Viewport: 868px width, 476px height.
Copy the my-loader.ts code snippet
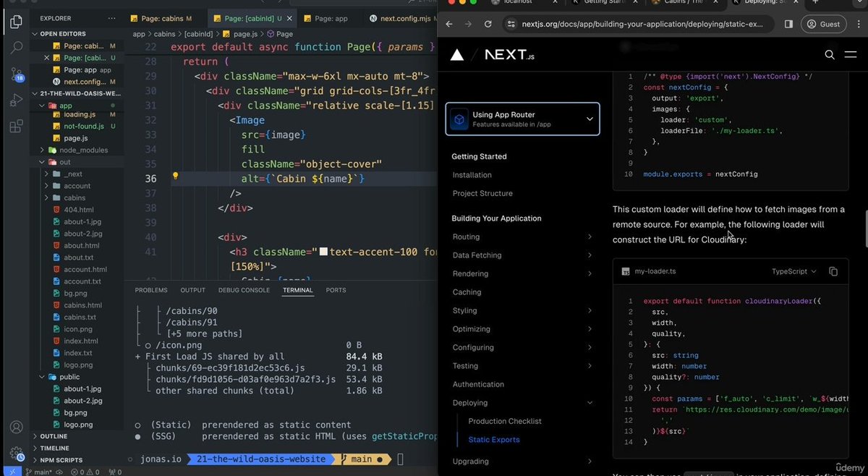(833, 271)
